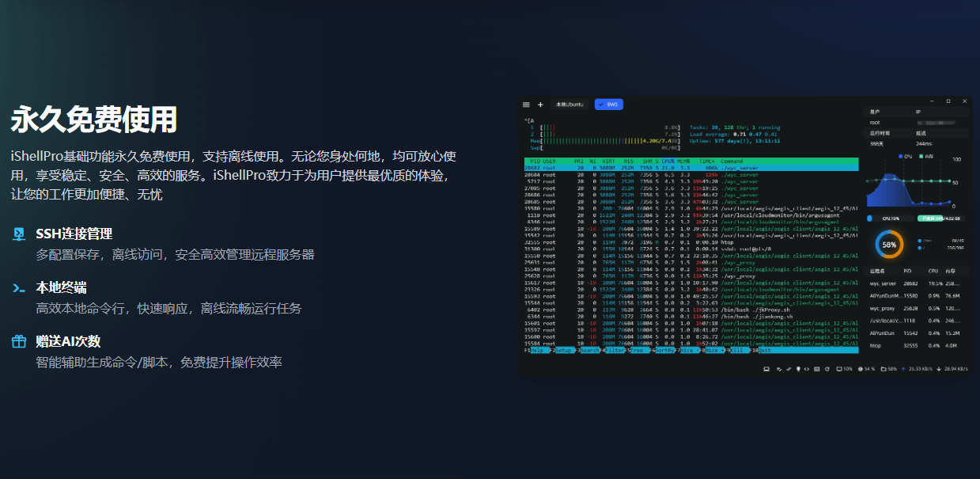Click the 本地终端 terminal prompt icon
This screenshot has height=479, width=980.
[x=19, y=287]
